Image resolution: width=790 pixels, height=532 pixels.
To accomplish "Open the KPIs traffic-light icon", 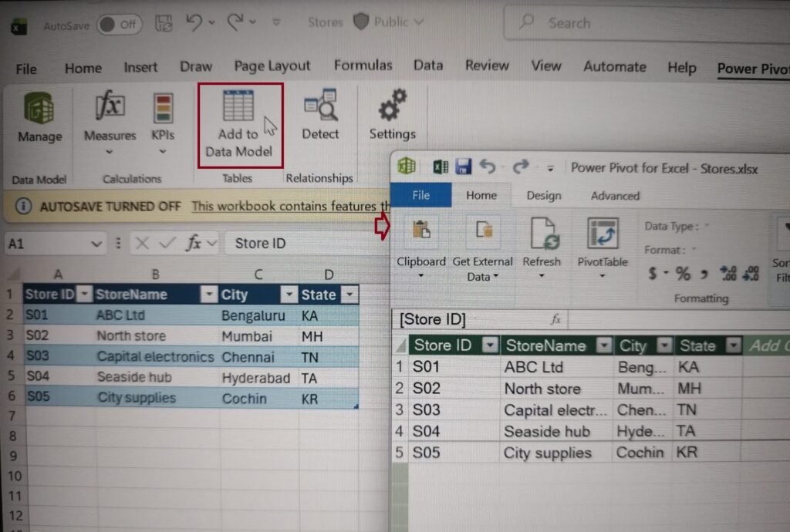I will [163, 108].
